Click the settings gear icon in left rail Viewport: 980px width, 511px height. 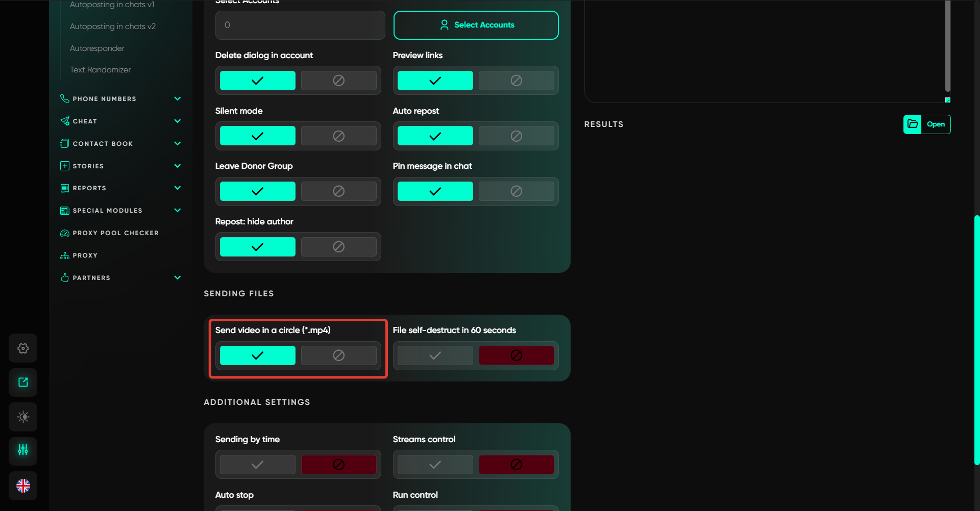click(x=23, y=348)
